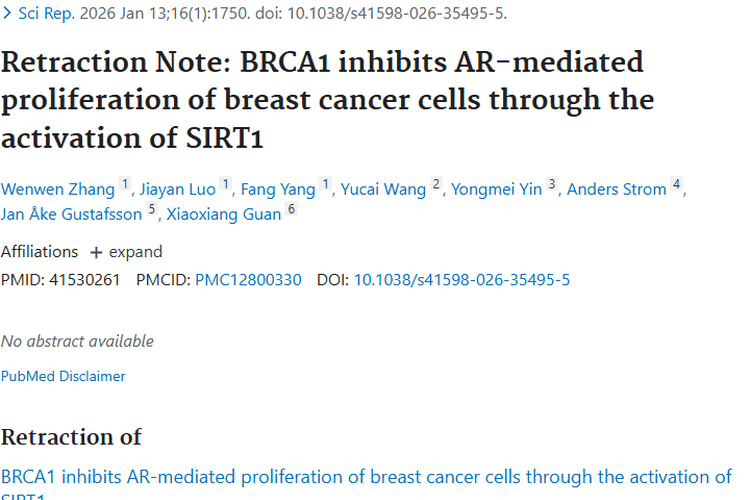This screenshot has width=750, height=500.
Task: Click author Anders Strom link
Action: [616, 190]
